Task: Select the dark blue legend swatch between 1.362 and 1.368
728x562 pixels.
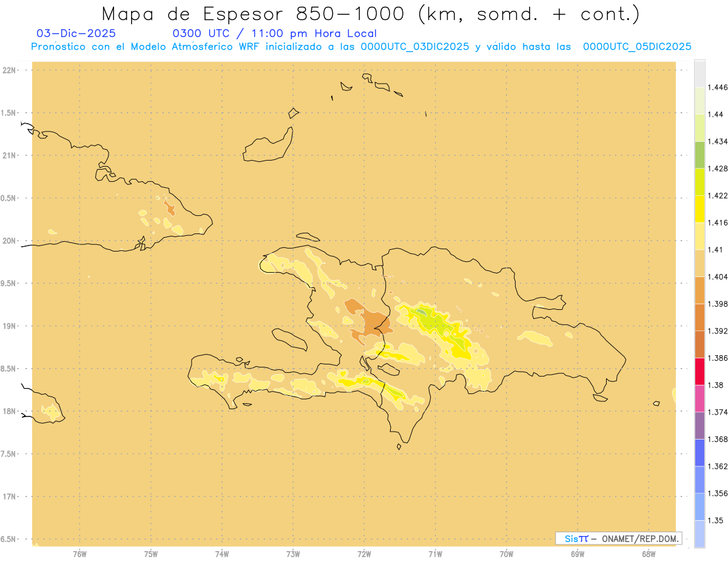Action: [x=699, y=453]
